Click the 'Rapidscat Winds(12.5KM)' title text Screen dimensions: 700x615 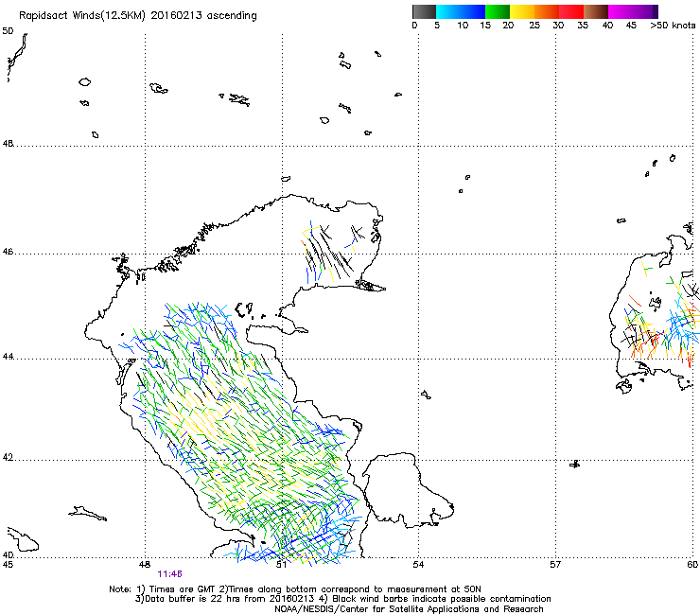tap(82, 16)
